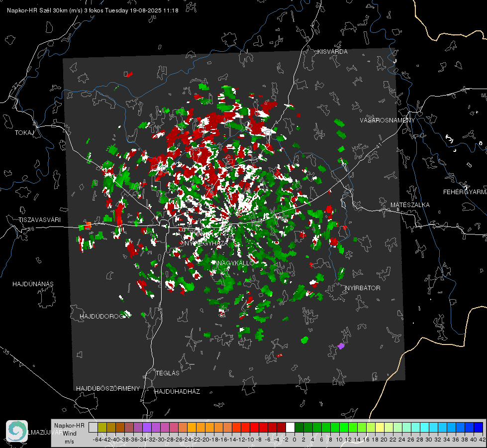Image resolution: width=487 pixels, height=448 pixels.
Task: Click road number 36 label near Tiszavasvári
Action: (31, 229)
